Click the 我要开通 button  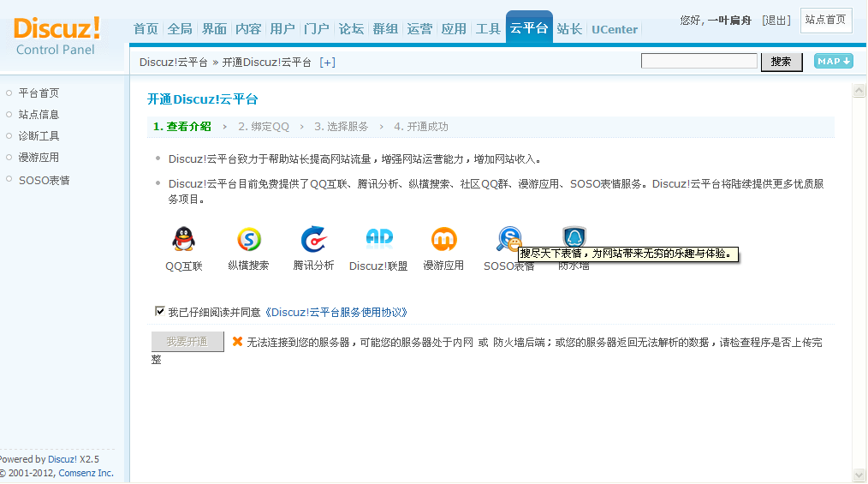187,342
